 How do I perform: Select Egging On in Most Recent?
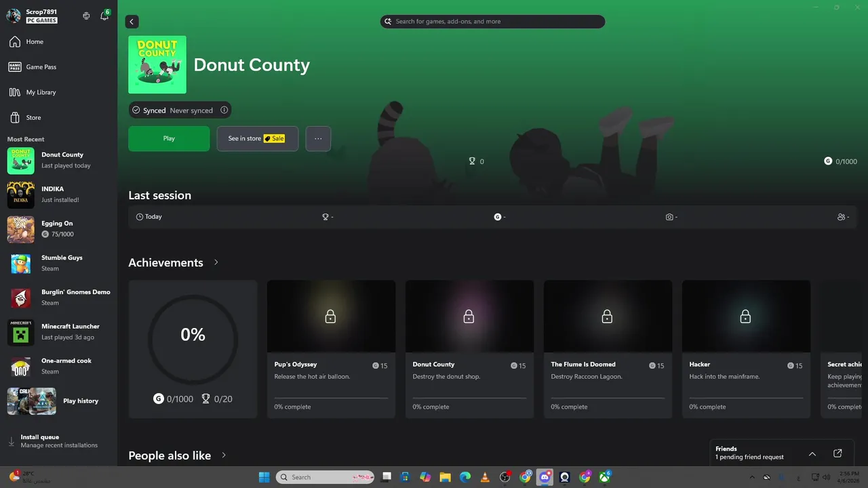point(58,229)
